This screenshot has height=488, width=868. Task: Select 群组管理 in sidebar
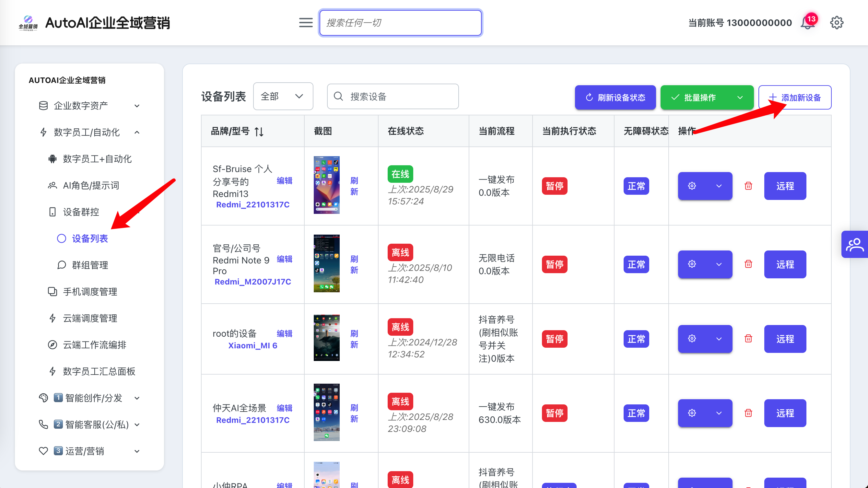tap(83, 265)
